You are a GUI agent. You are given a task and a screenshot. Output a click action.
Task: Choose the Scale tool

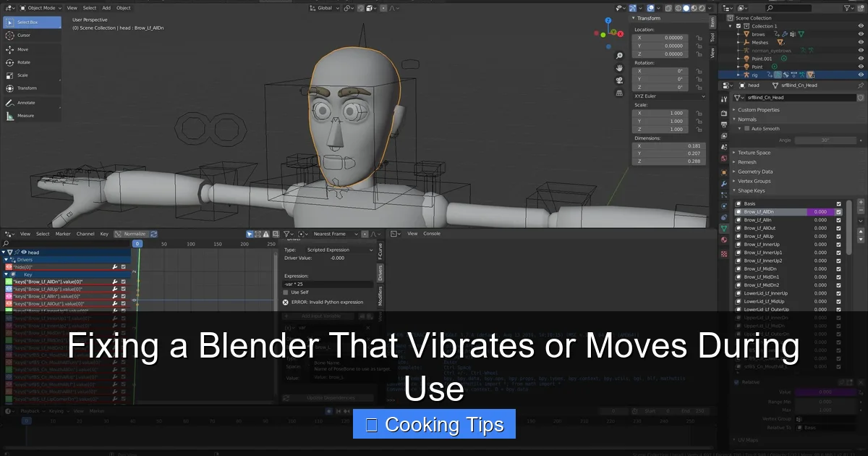tap(24, 75)
